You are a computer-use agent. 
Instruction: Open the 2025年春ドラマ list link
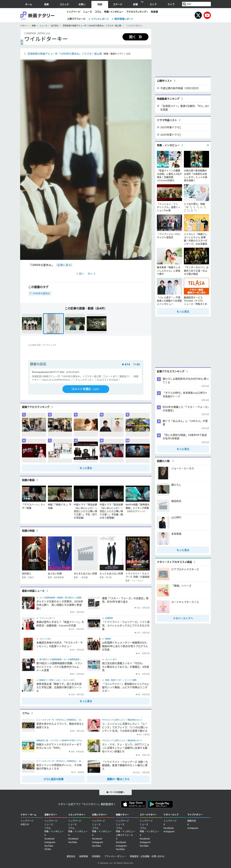tap(171, 127)
